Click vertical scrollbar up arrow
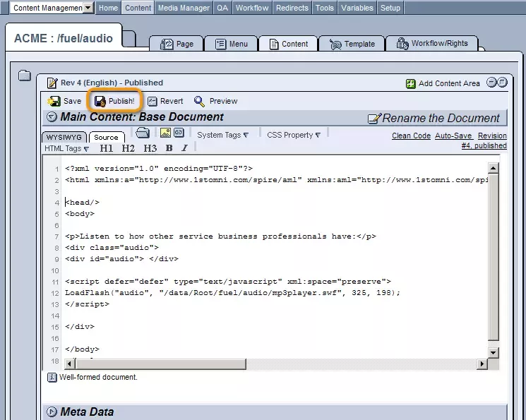The height and width of the screenshot is (420, 526). 493,168
